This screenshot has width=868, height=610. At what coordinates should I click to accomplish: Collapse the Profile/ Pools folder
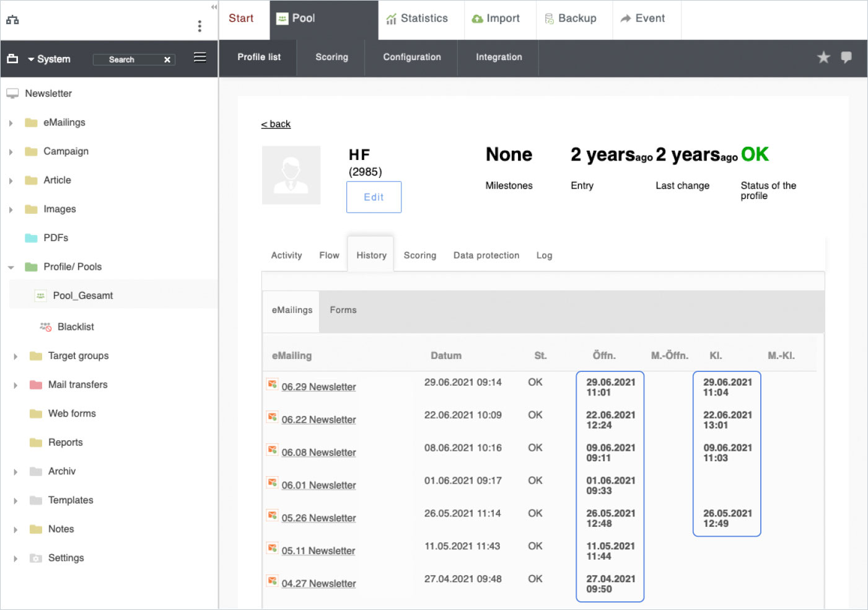coord(11,268)
